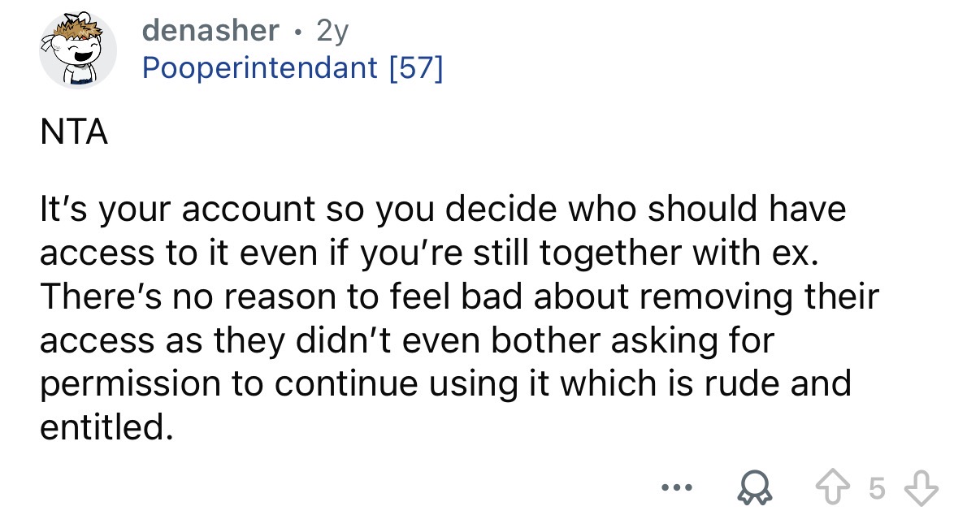Click the comment line starting "It's your account"
Screen dimensions: 980x515
pos(443,209)
